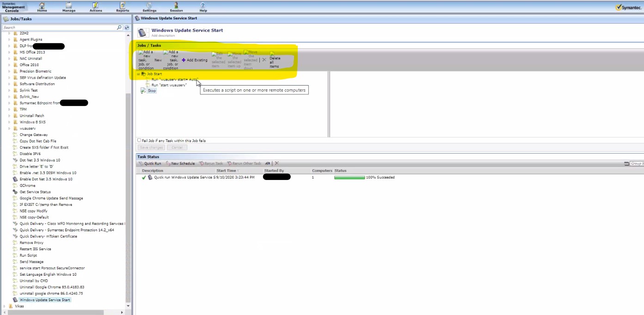
Task: Click the 100% Succeeded progress bar
Action: pos(349,177)
